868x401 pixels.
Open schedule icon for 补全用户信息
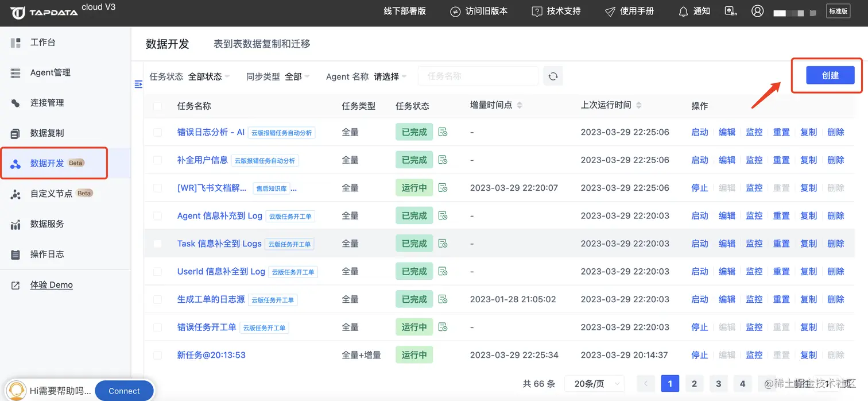click(443, 160)
